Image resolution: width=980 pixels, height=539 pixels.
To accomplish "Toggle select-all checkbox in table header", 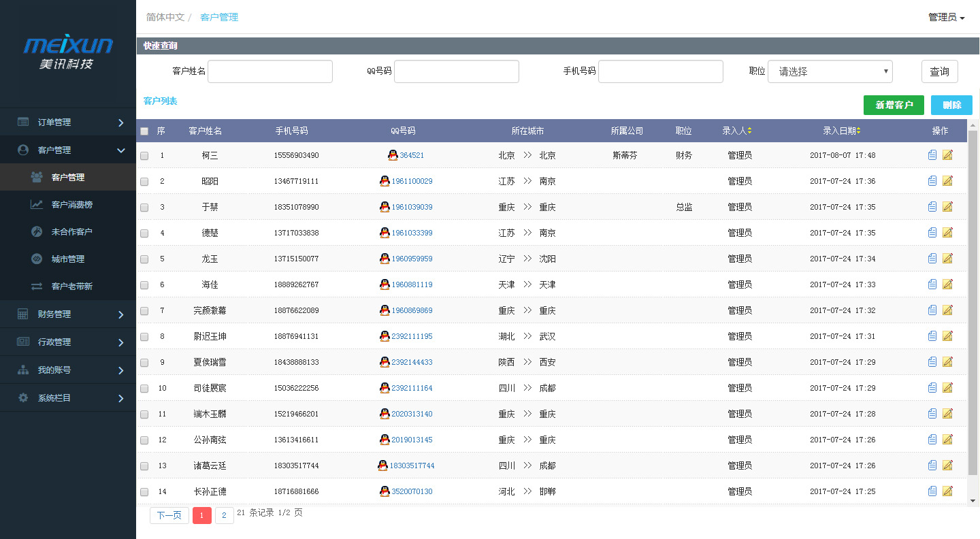I will [x=144, y=131].
